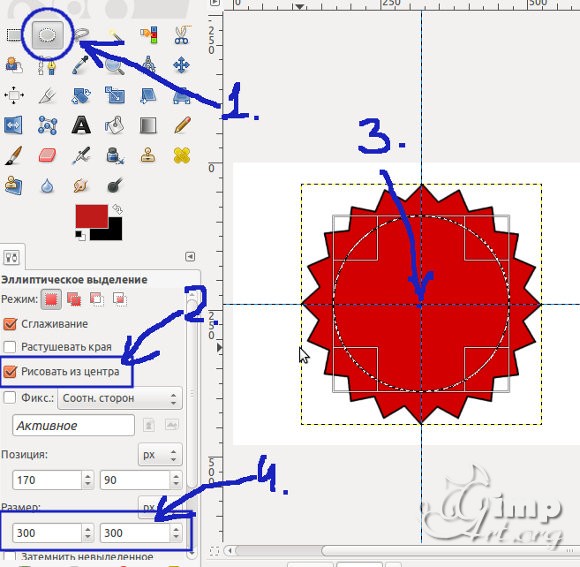
Task: Select the Ellipse Select tool
Action: pyautogui.click(x=47, y=35)
